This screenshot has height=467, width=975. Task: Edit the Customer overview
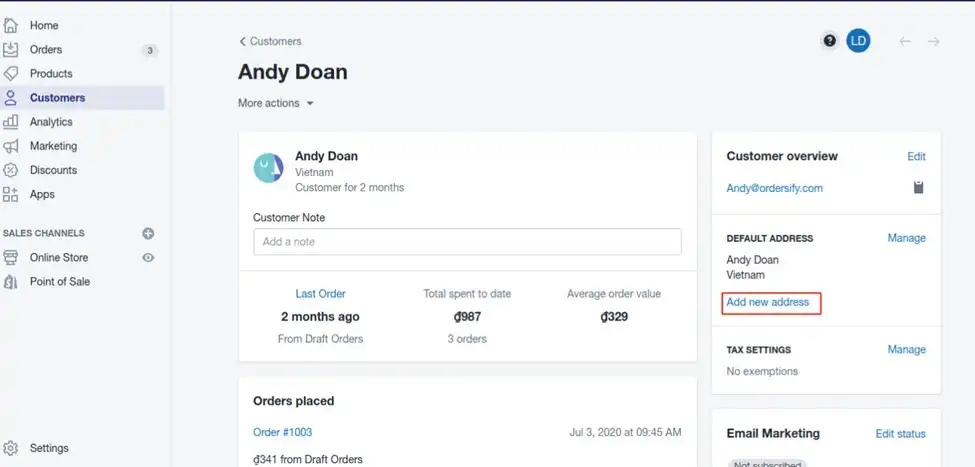[916, 157]
